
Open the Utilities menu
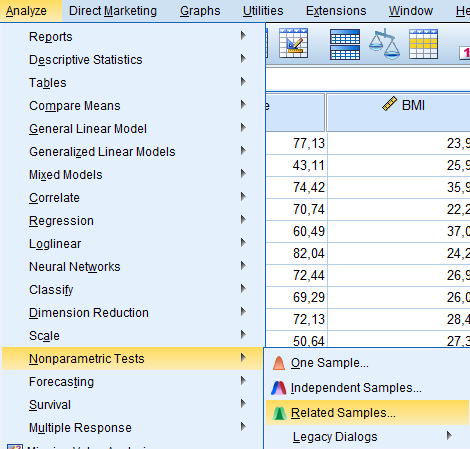tap(263, 11)
